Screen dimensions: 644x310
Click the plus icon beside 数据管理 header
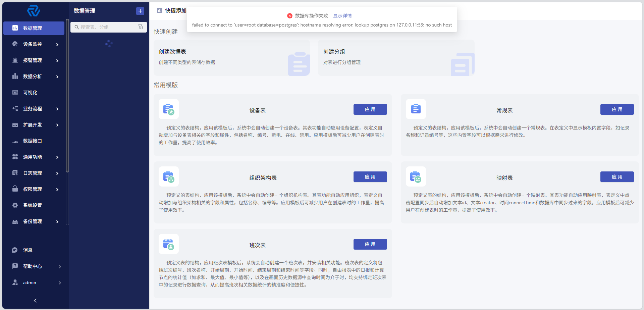pyautogui.click(x=140, y=11)
